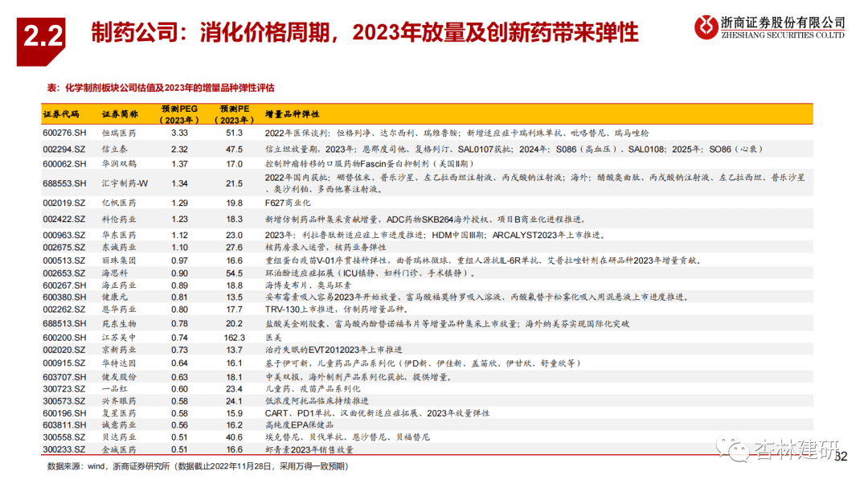Select company name 东诚药业
Screen dimensions: 868x488
[x=118, y=248]
